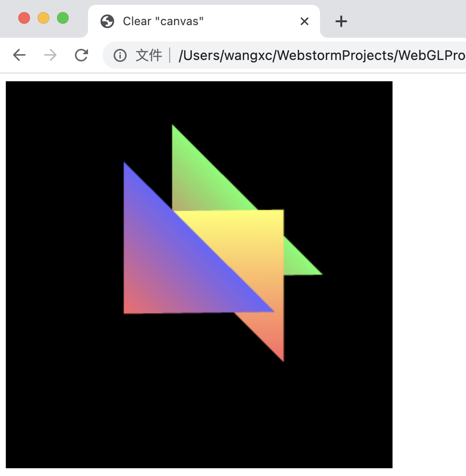Click the "文件" label in address bar
This screenshot has height=476, width=466.
(x=149, y=55)
